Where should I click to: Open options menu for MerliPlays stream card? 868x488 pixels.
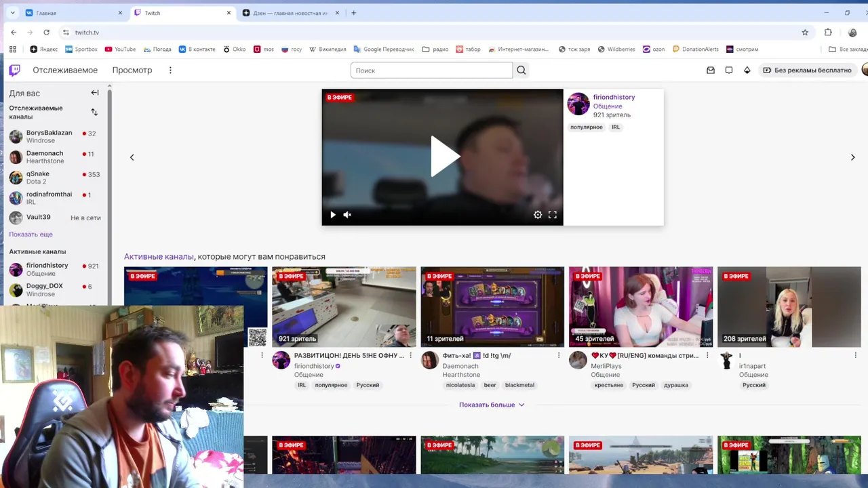pyautogui.click(x=707, y=355)
